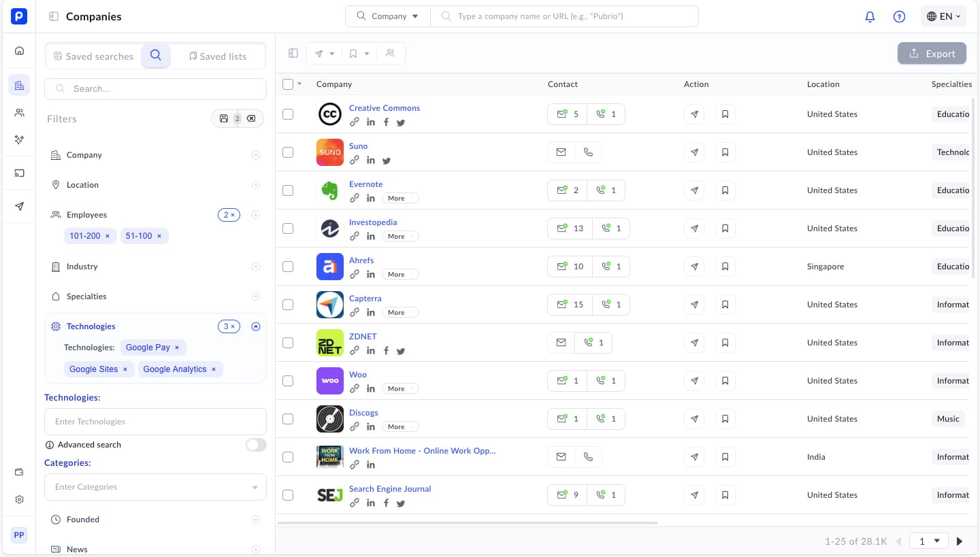This screenshot has width=980, height=557.
Task: Click the Export button
Action: [x=932, y=54]
